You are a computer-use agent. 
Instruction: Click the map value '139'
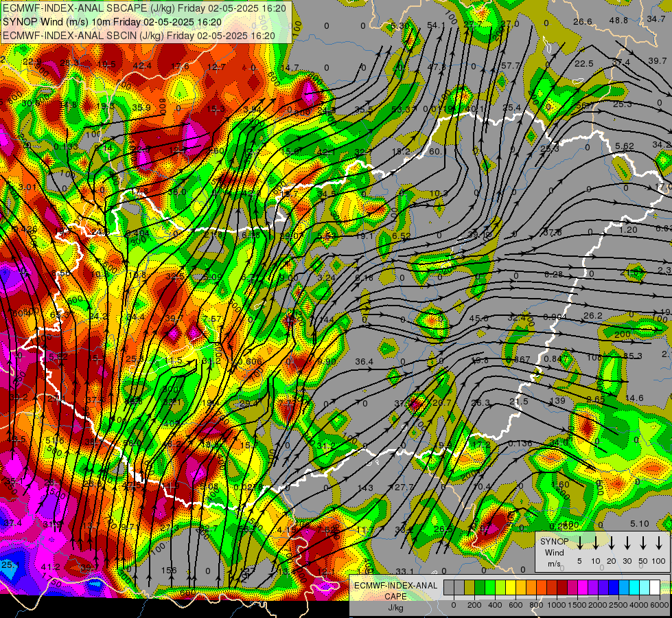pyautogui.click(x=557, y=400)
